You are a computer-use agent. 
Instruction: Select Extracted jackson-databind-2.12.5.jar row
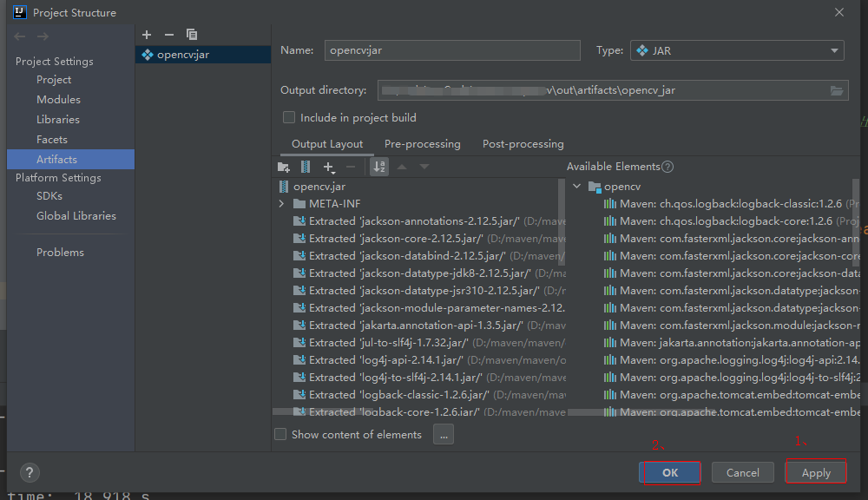[x=429, y=256]
